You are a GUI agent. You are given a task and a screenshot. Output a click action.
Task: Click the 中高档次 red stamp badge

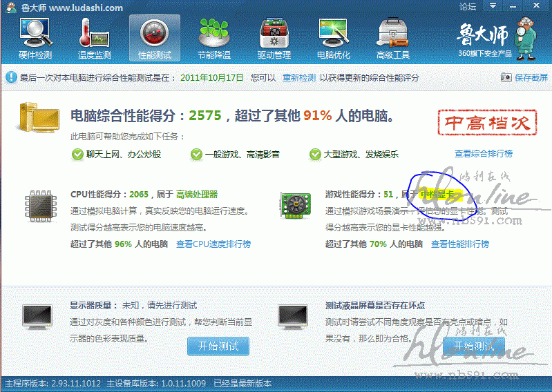[x=488, y=122]
